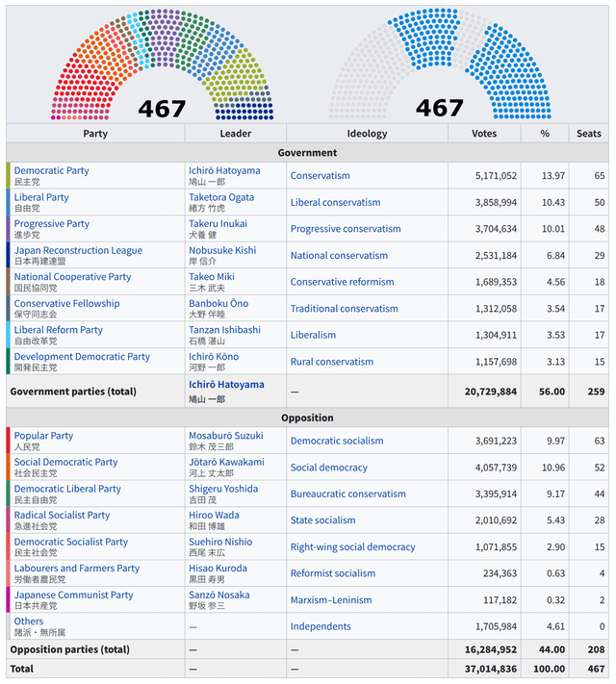Follow the Nobusuke Kishi link
616x684 pixels.
pos(222,250)
